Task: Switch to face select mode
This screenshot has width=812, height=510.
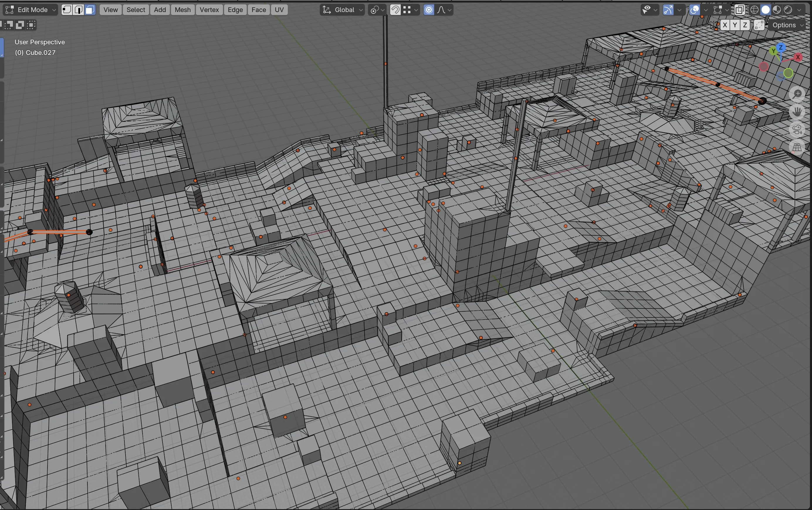Action: (x=90, y=10)
